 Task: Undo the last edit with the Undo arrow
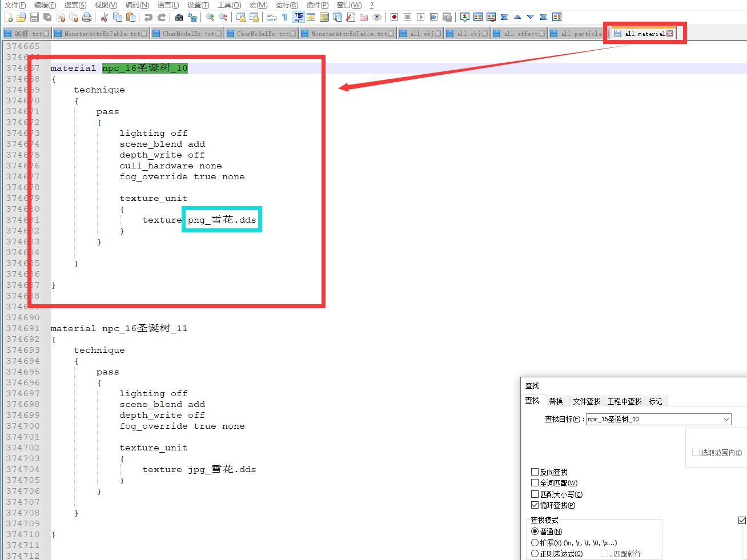[x=148, y=17]
